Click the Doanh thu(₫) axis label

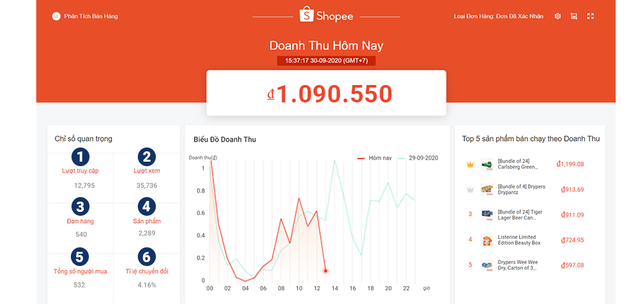(x=203, y=157)
